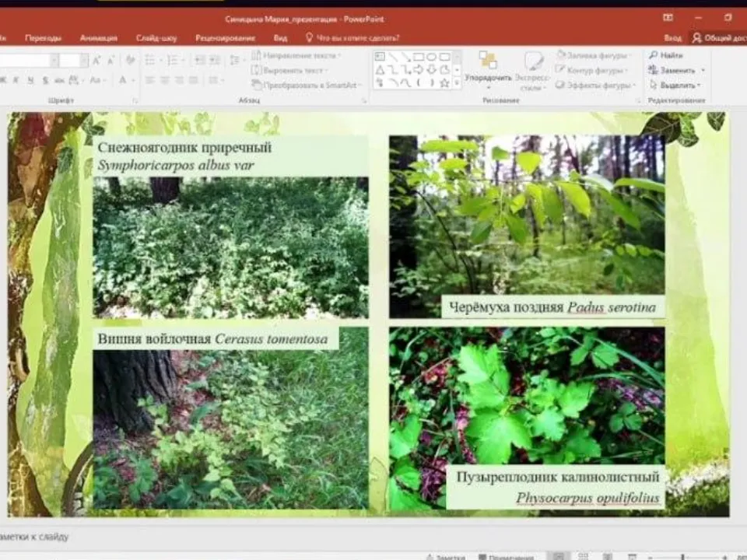Click the zoom slider in status bar
The image size is (747, 560).
(682, 557)
